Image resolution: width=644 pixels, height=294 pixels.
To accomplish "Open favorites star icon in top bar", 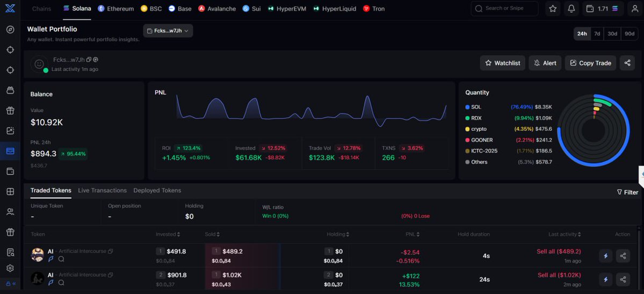I will [x=553, y=9].
